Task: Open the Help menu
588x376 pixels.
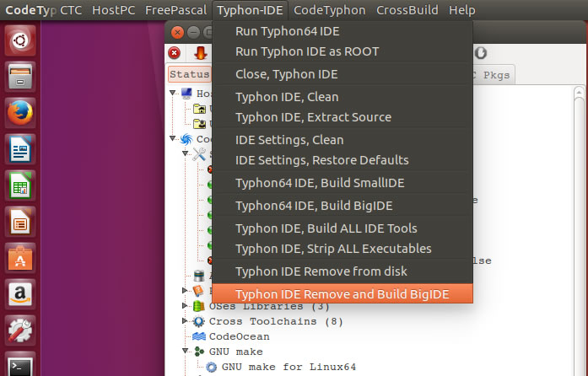Action: click(462, 10)
